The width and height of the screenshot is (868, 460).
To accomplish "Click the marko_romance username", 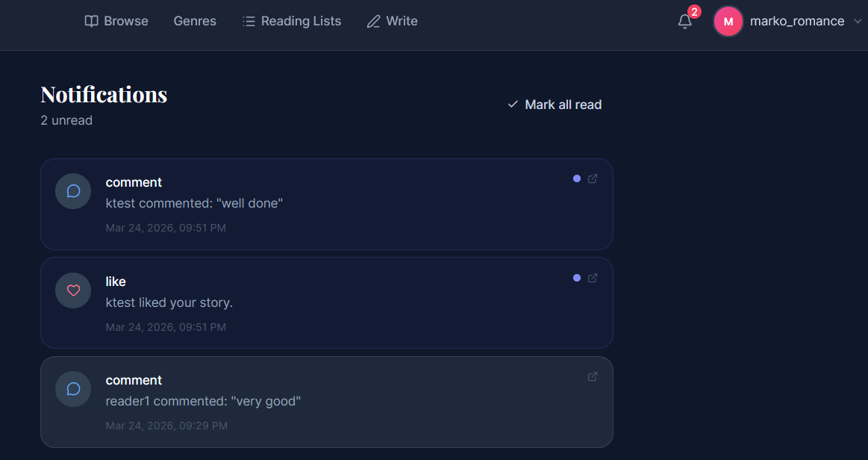I will [x=796, y=22].
